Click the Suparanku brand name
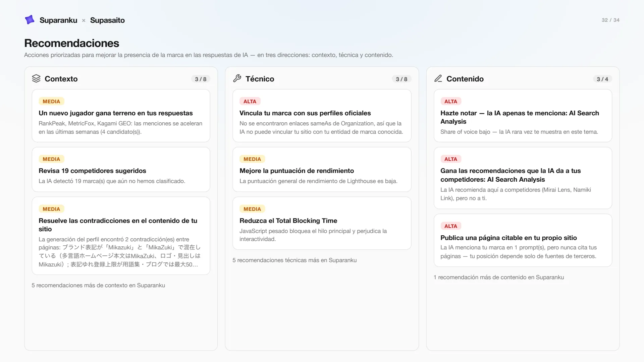The width and height of the screenshot is (644, 362). click(58, 20)
